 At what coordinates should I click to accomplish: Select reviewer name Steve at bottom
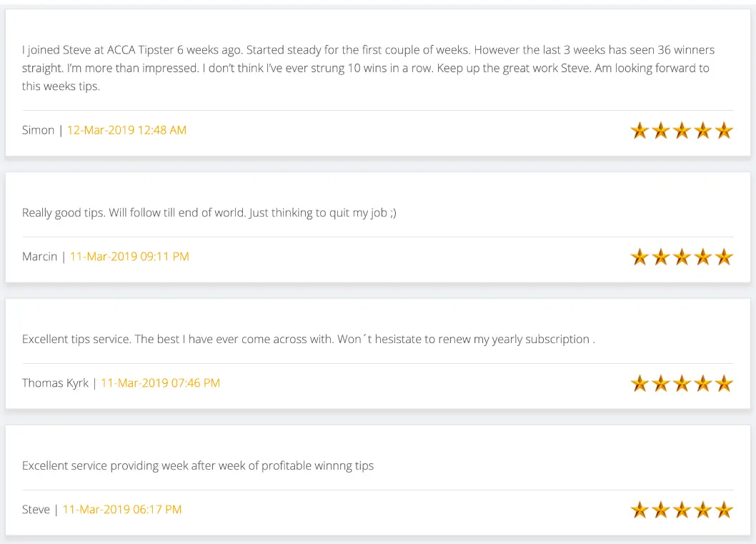tap(36, 509)
